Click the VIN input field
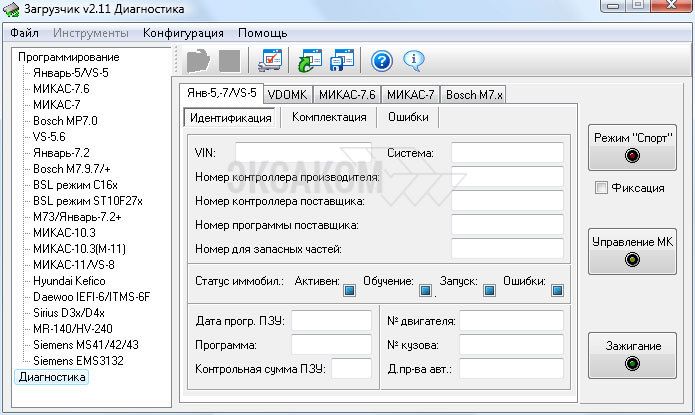The width and height of the screenshot is (695, 415). [307, 152]
